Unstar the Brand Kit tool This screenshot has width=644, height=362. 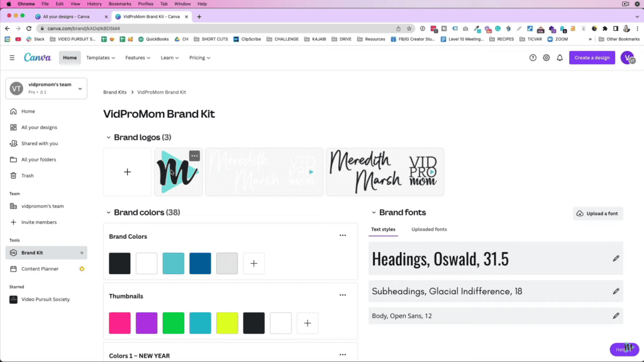(82, 253)
